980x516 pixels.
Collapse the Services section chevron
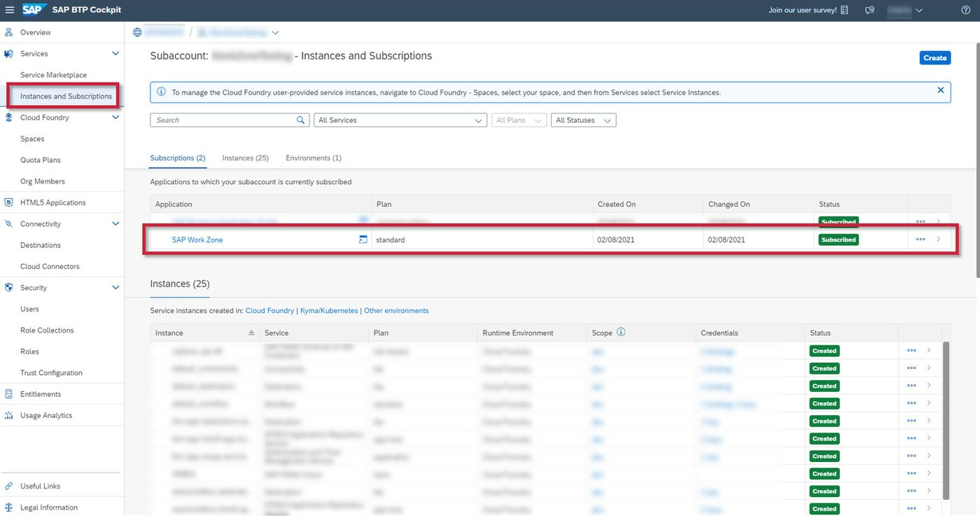click(115, 54)
